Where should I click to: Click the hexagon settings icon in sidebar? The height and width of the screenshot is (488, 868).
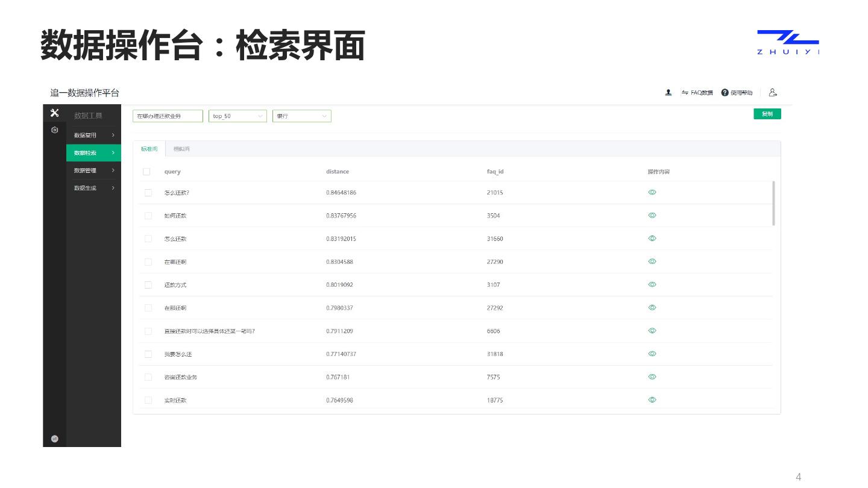click(x=54, y=130)
